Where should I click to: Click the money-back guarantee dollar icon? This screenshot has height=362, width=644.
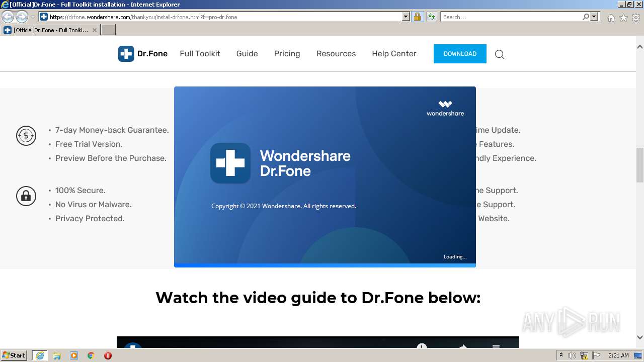[26, 136]
